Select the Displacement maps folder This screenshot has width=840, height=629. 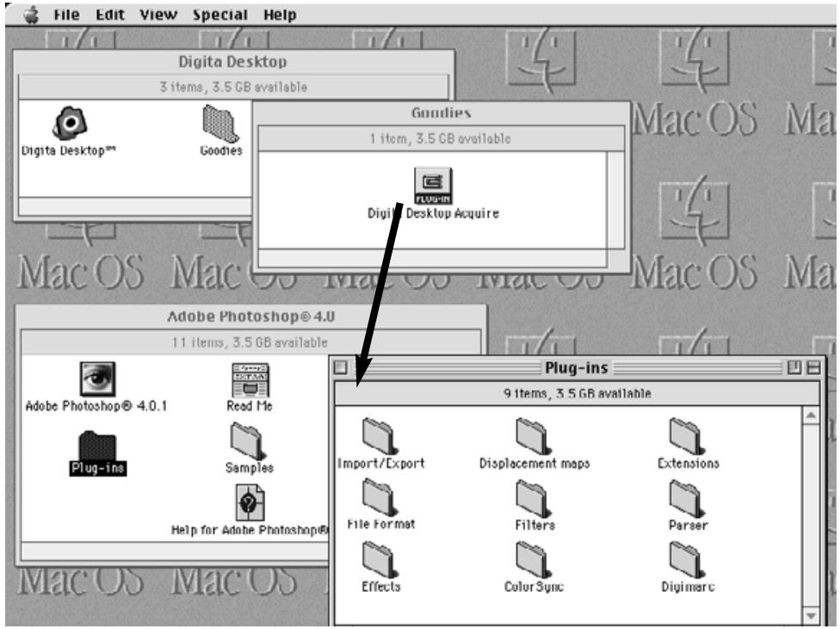(x=534, y=436)
